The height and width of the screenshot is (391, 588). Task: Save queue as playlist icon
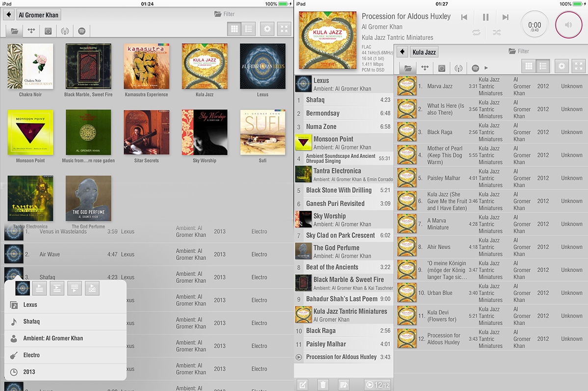[343, 385]
